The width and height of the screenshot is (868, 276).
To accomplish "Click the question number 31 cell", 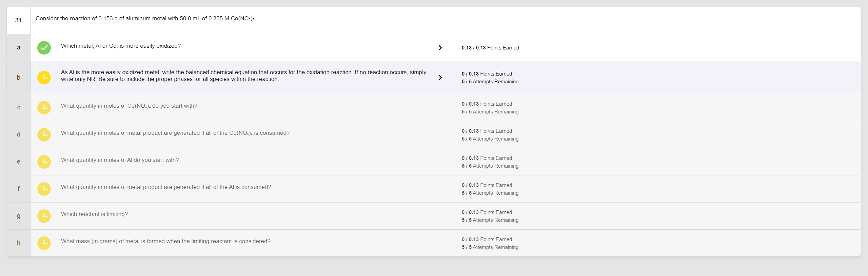I will click(x=18, y=20).
